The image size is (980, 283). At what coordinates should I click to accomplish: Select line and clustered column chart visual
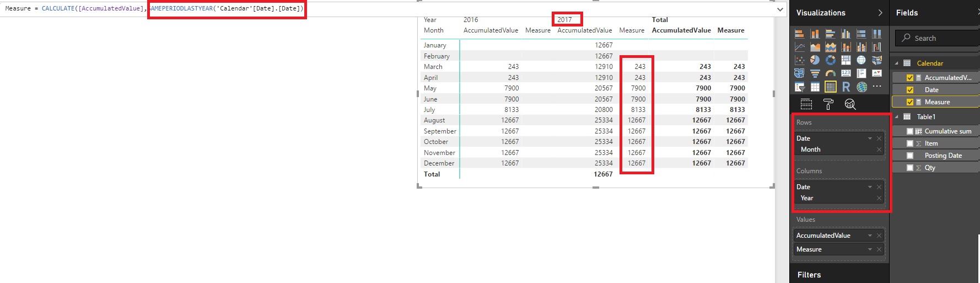[861, 47]
